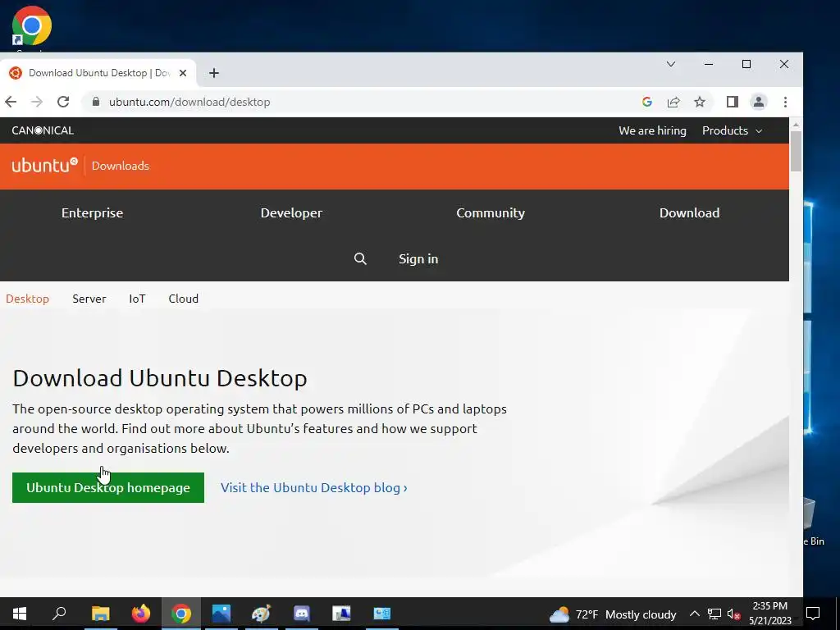The width and height of the screenshot is (840, 630).
Task: Expand the Products dropdown
Action: click(732, 130)
